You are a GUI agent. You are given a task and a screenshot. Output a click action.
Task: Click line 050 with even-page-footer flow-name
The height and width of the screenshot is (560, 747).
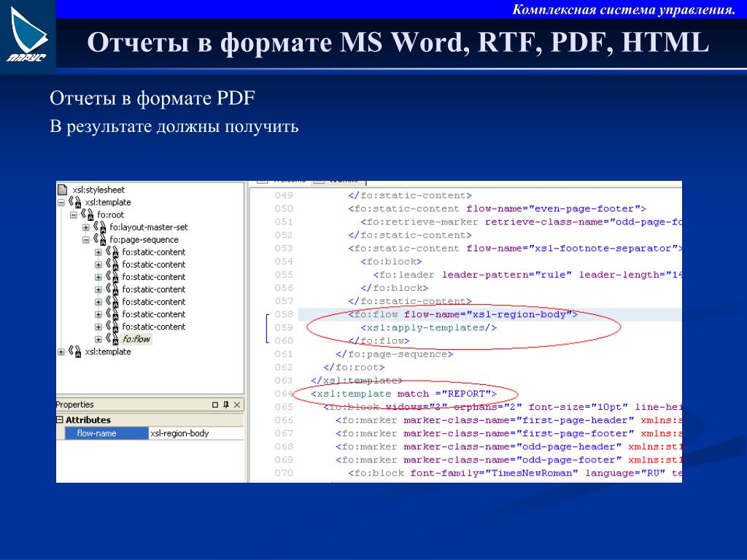click(497, 209)
